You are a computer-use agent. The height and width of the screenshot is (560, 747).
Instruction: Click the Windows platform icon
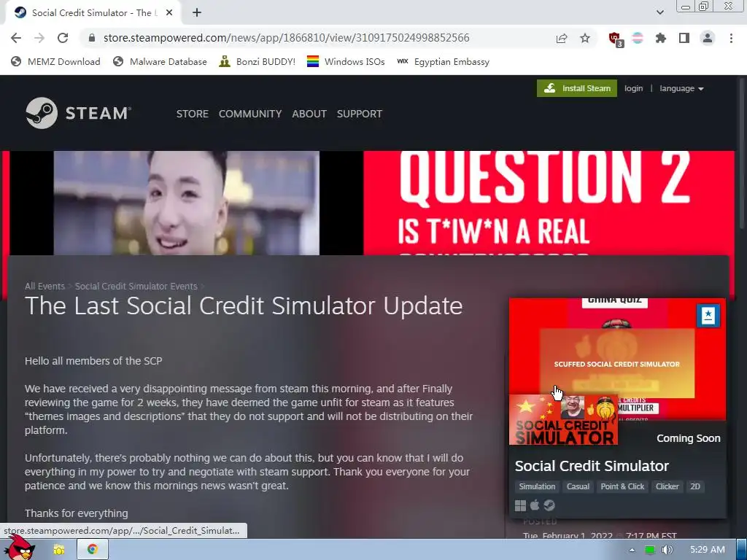(x=520, y=505)
